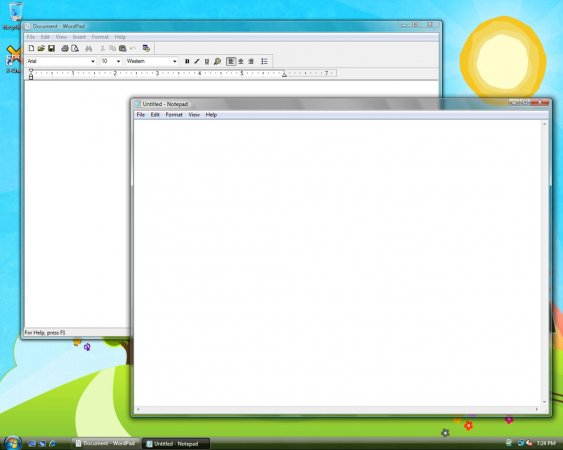Viewport: 563px width, 450px height.
Task: Open WordPad Format menu
Action: [x=100, y=37]
